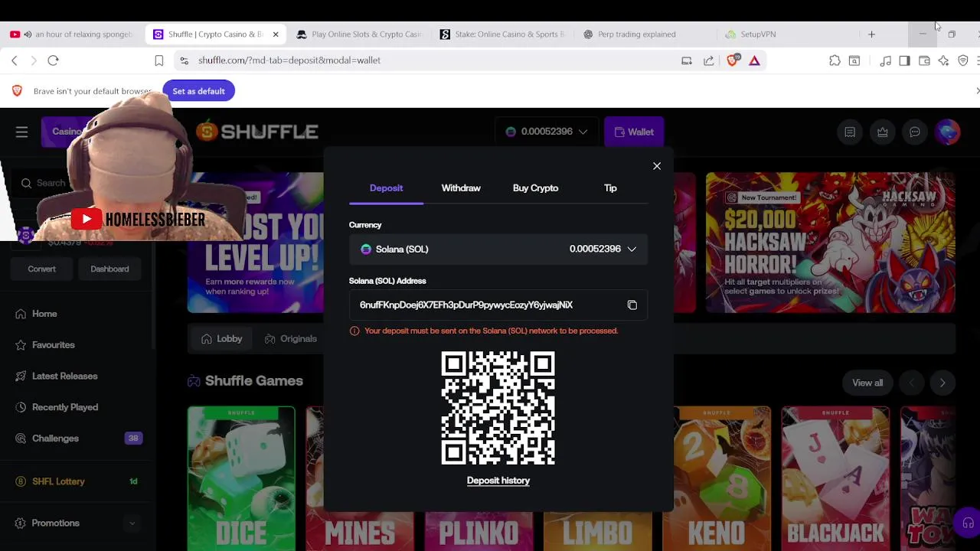
Task: Click the Set as default button
Action: (198, 91)
